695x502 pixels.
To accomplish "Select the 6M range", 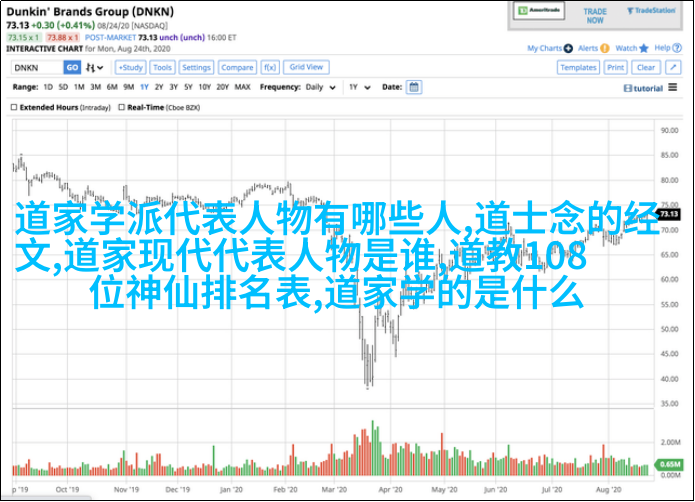I will [112, 87].
